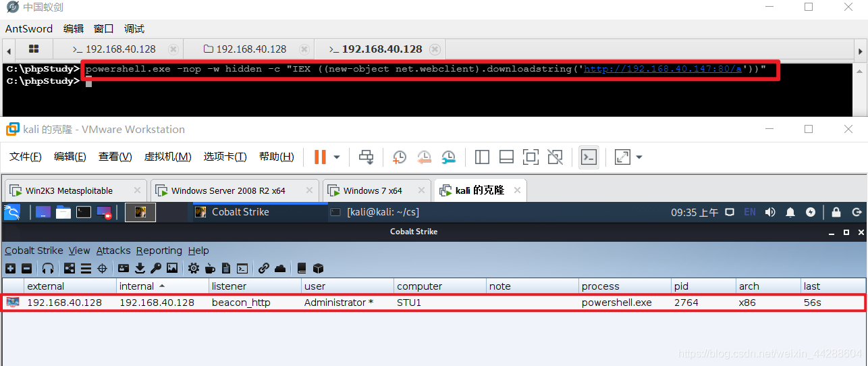Enter VMware full screen mode icon
The image size is (868, 366).
coord(531,157)
